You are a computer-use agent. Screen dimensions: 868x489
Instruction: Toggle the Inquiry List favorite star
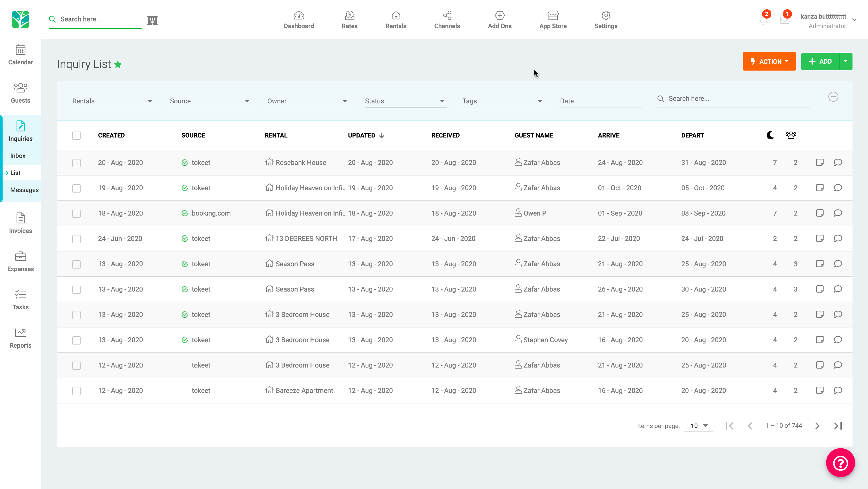(118, 64)
